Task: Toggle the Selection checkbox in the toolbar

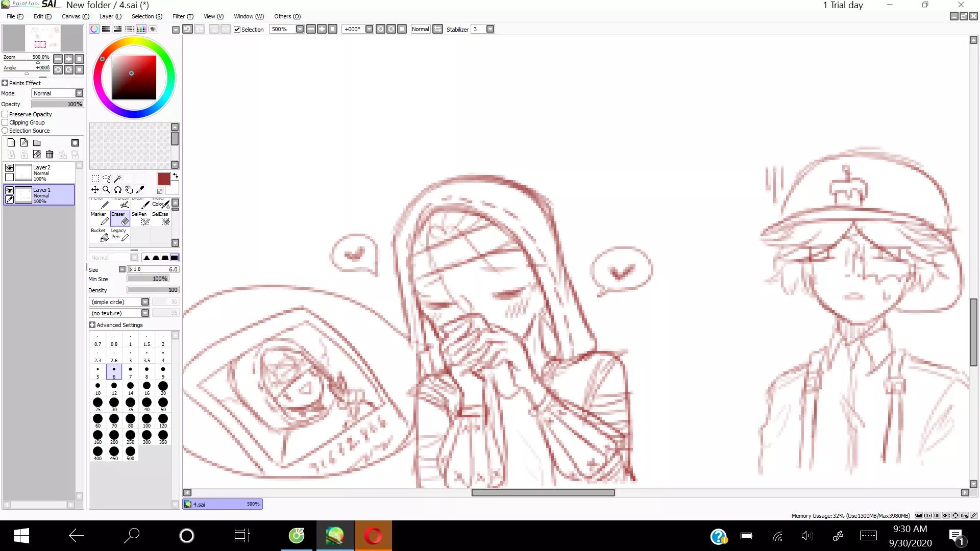Action: 237,30
